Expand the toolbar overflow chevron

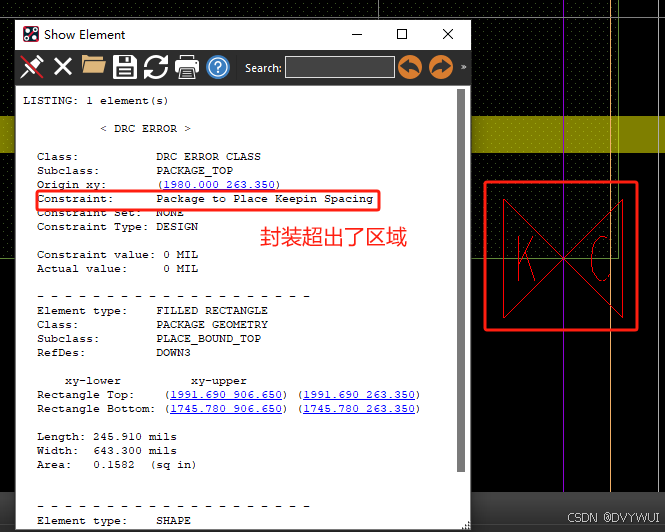pos(464,67)
